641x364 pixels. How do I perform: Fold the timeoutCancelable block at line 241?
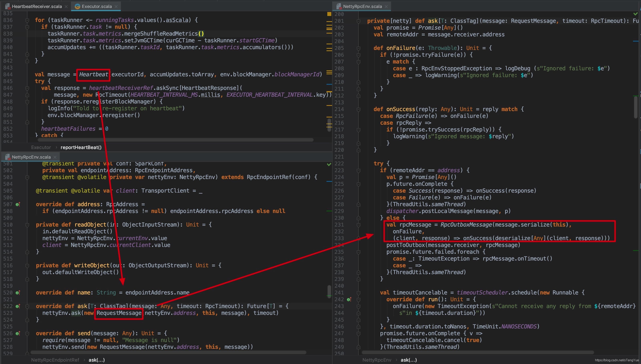(x=358, y=293)
